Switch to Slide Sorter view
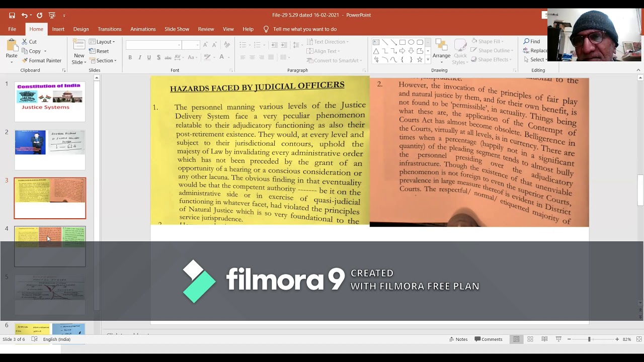This screenshot has width=644, height=362. [x=530, y=339]
